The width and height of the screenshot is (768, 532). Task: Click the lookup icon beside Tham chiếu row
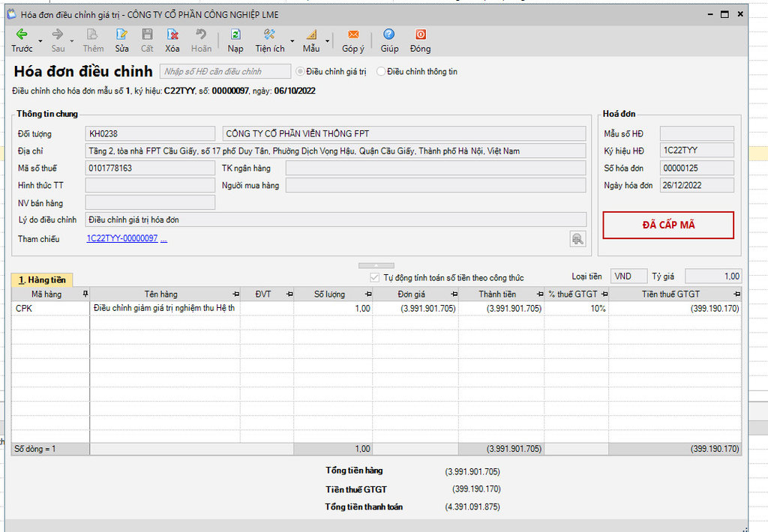click(578, 239)
